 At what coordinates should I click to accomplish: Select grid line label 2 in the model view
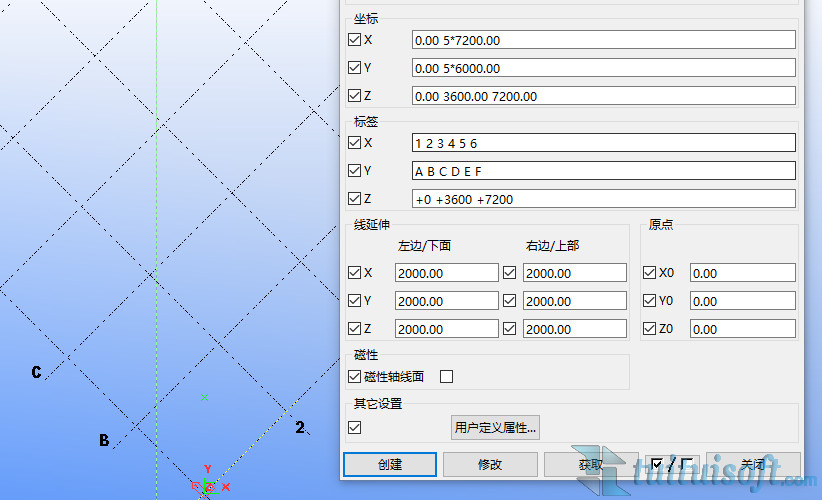(x=299, y=427)
